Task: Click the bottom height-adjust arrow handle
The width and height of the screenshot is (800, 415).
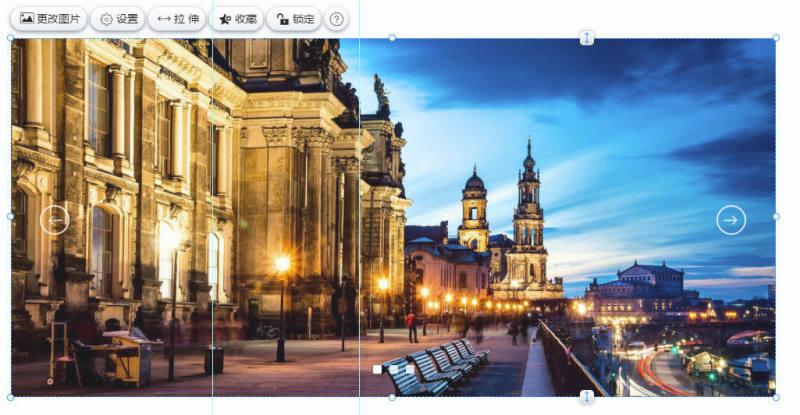Action: point(587,397)
